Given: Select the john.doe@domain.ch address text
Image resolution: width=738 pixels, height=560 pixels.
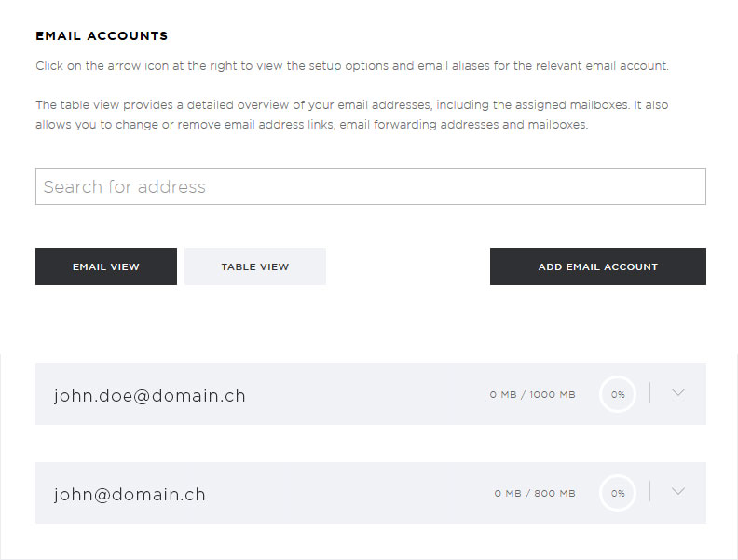Looking at the screenshot, I should coord(150,395).
